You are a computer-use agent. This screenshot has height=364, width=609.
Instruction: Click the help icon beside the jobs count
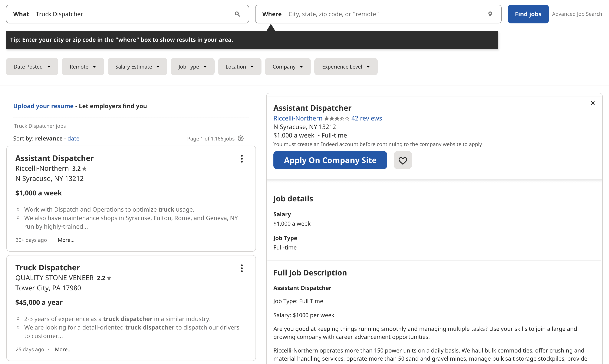[x=241, y=139]
